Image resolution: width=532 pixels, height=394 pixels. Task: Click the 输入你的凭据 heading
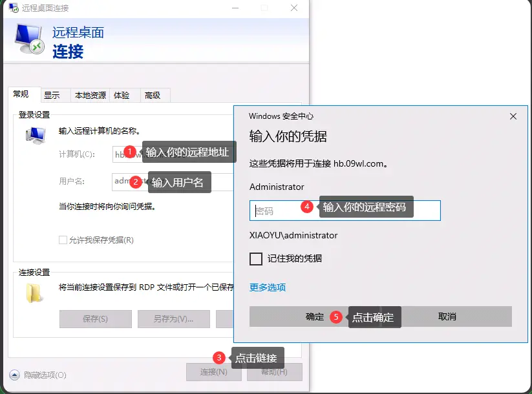click(x=288, y=136)
